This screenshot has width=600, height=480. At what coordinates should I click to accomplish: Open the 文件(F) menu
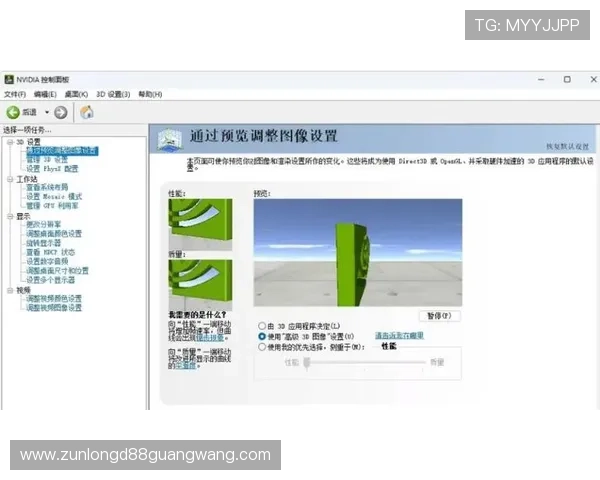coord(15,94)
